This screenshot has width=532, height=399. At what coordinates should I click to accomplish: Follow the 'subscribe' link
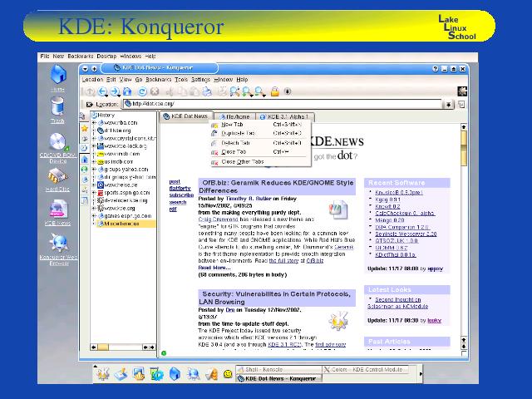(181, 195)
